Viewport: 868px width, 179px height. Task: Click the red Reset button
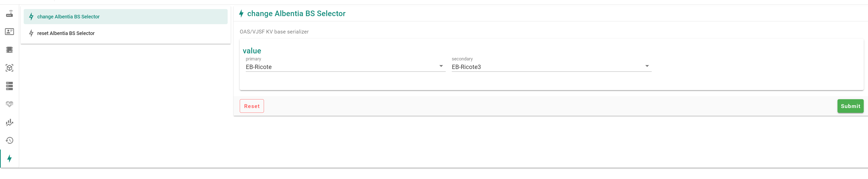[252, 106]
